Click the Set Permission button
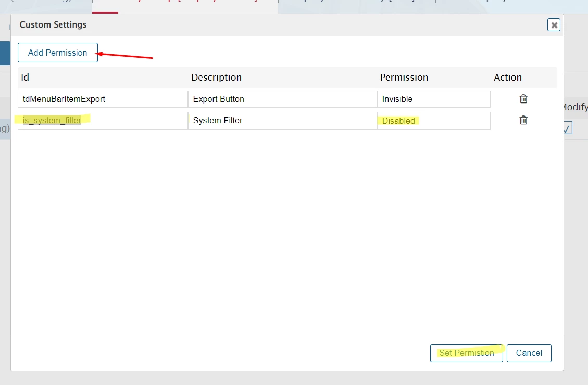The width and height of the screenshot is (588, 385). (467, 353)
